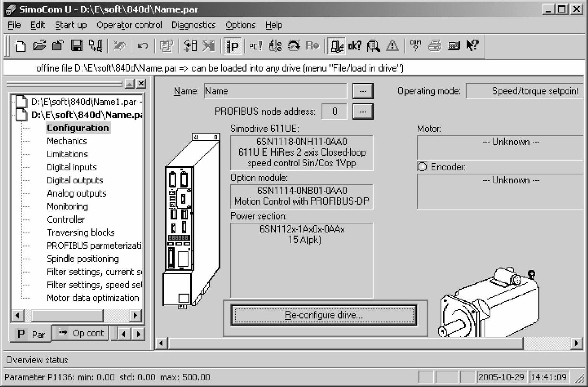The height and width of the screenshot is (387, 588).
Task: Select PROFIBUS parameterization in the tree
Action: point(94,246)
